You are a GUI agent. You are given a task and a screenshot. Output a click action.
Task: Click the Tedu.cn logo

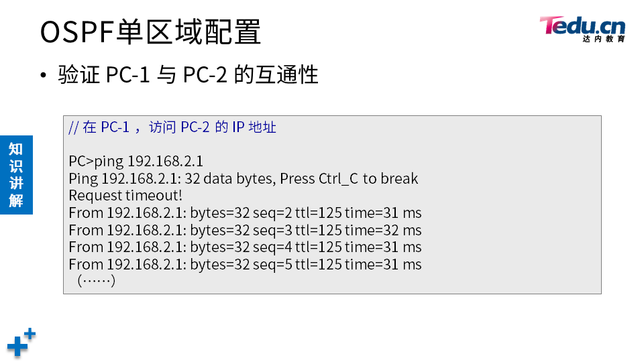(x=582, y=27)
